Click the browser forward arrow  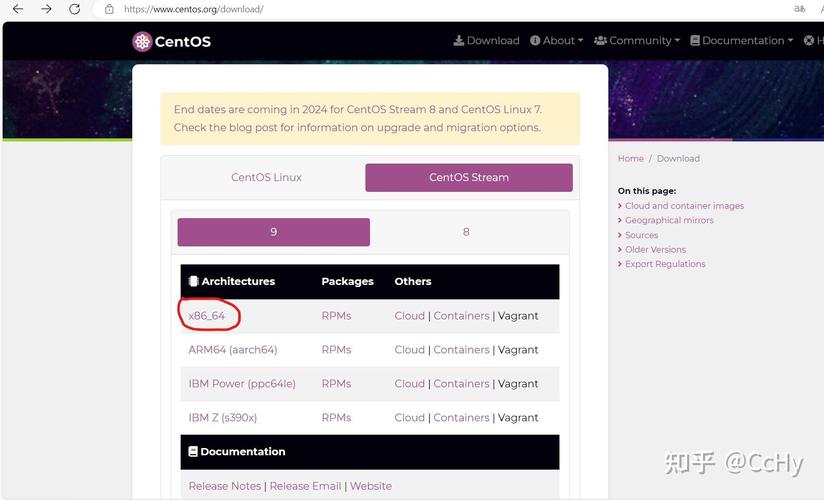point(46,9)
